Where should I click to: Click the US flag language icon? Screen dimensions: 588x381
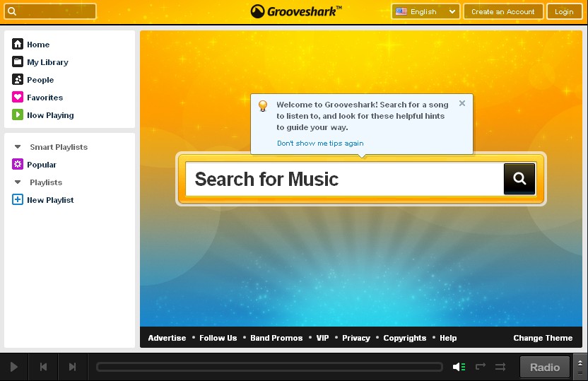click(x=401, y=11)
